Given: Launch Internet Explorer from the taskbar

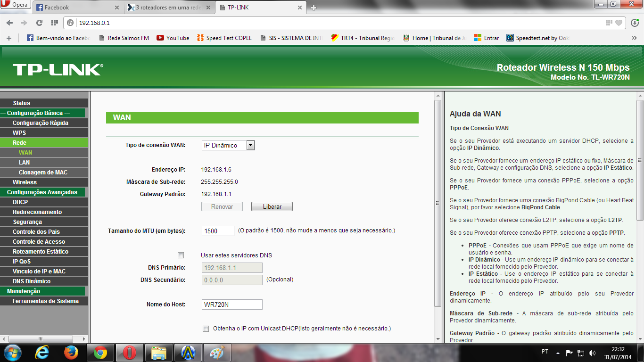Looking at the screenshot, I should [x=42, y=353].
